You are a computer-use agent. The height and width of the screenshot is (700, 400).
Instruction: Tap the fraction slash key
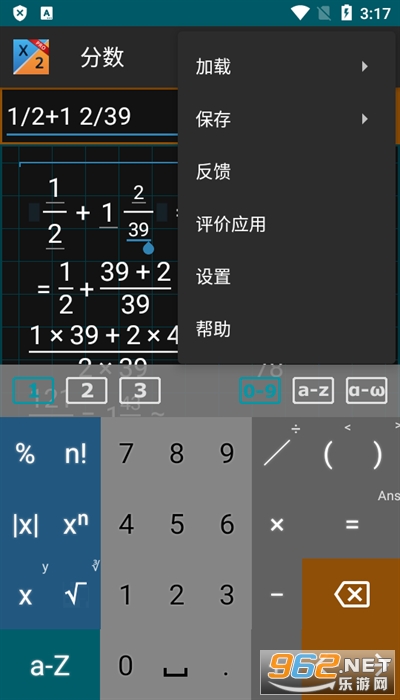click(277, 454)
